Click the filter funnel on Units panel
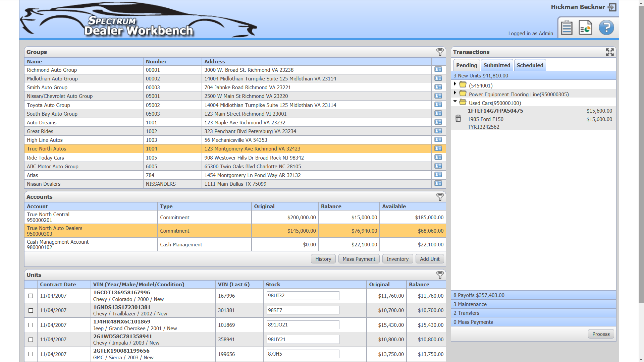Viewport: 644px width, 362px height. [x=440, y=275]
